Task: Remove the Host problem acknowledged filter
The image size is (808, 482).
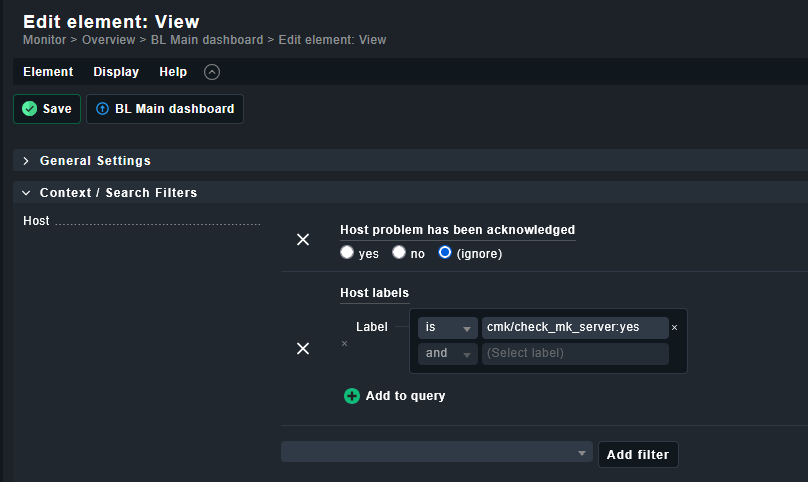Action: click(303, 240)
